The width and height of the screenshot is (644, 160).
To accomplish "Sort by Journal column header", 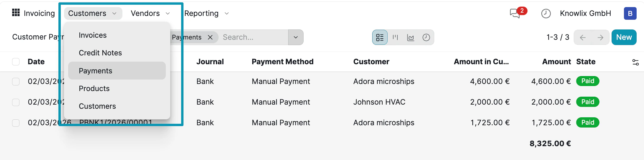I will (210, 62).
